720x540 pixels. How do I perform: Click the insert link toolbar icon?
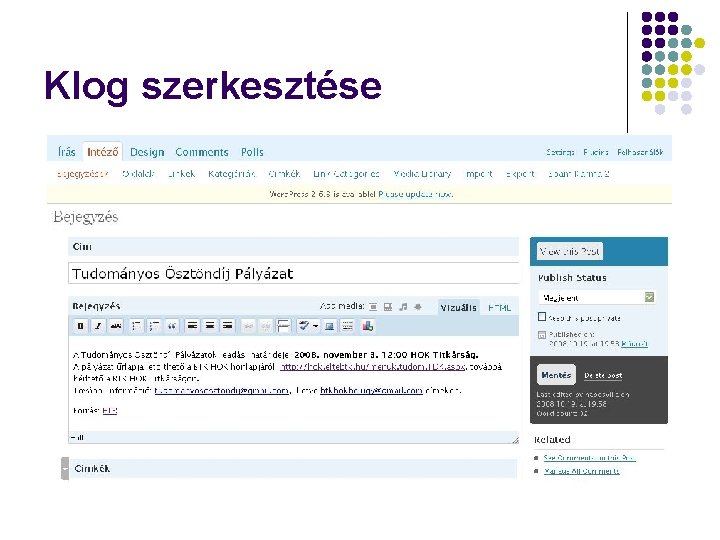pyautogui.click(x=248, y=326)
